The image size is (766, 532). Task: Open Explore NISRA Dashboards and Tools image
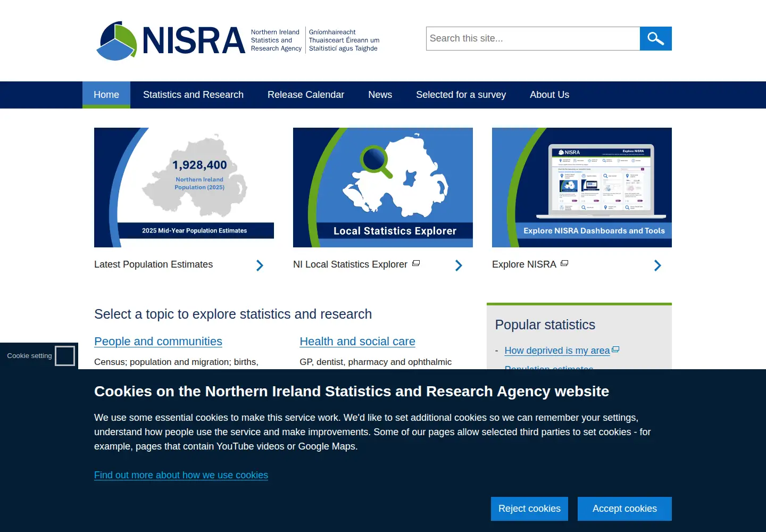(582, 187)
